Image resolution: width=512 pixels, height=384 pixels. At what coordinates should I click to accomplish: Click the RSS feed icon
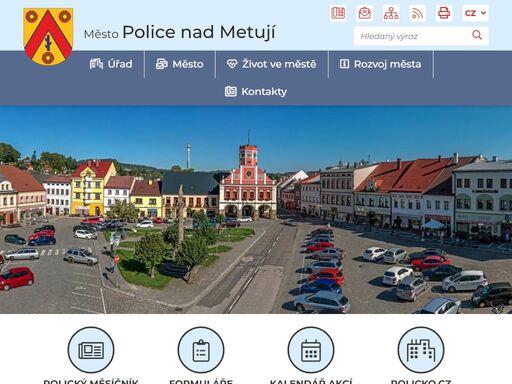417,13
